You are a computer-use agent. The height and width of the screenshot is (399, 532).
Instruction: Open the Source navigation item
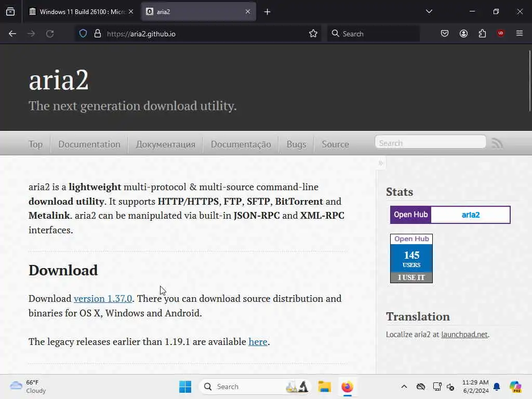coord(335,144)
